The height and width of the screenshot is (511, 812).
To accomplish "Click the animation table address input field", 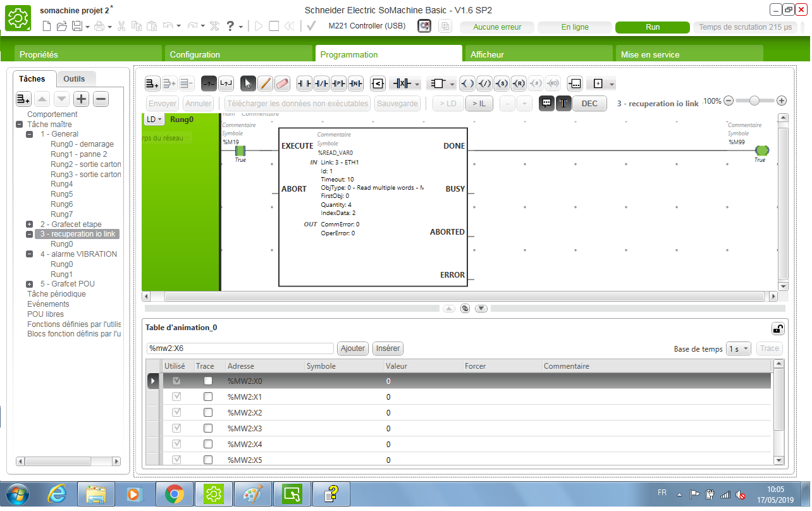I will coord(239,348).
